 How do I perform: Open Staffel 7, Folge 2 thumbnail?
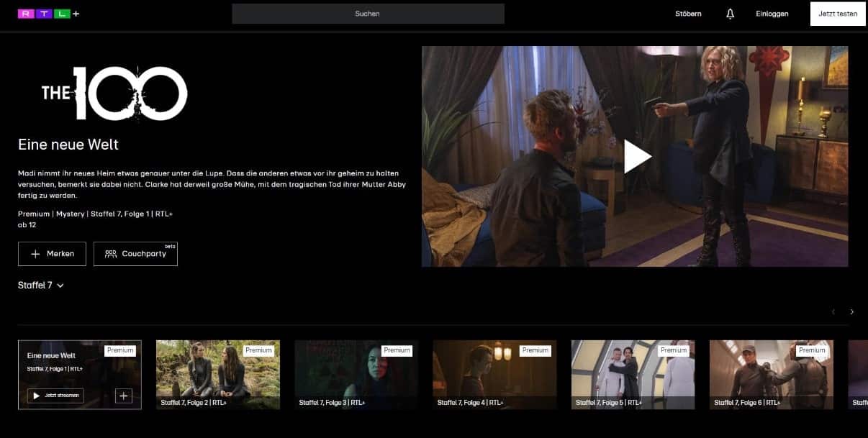[218, 375]
